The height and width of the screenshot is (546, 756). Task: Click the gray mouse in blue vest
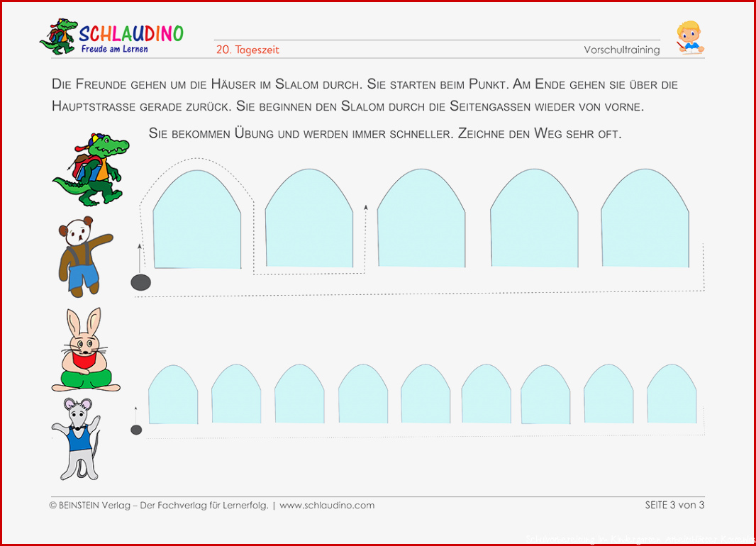tap(77, 438)
